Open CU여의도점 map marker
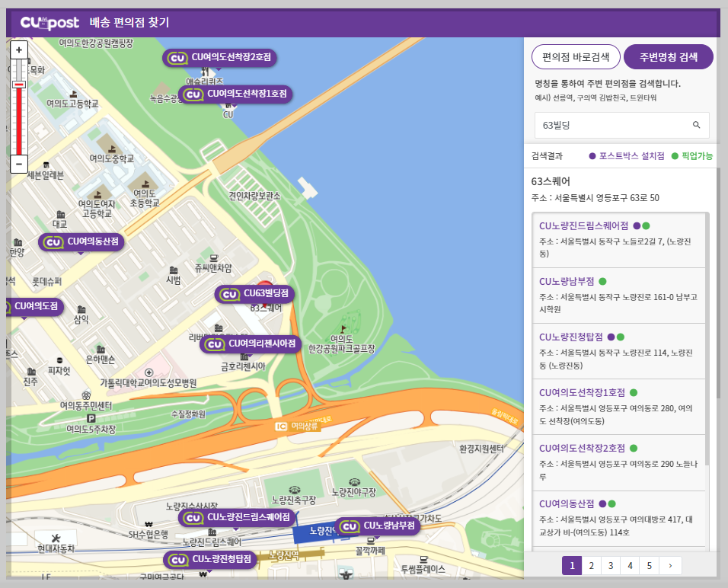This screenshot has height=588, width=728. [34, 306]
